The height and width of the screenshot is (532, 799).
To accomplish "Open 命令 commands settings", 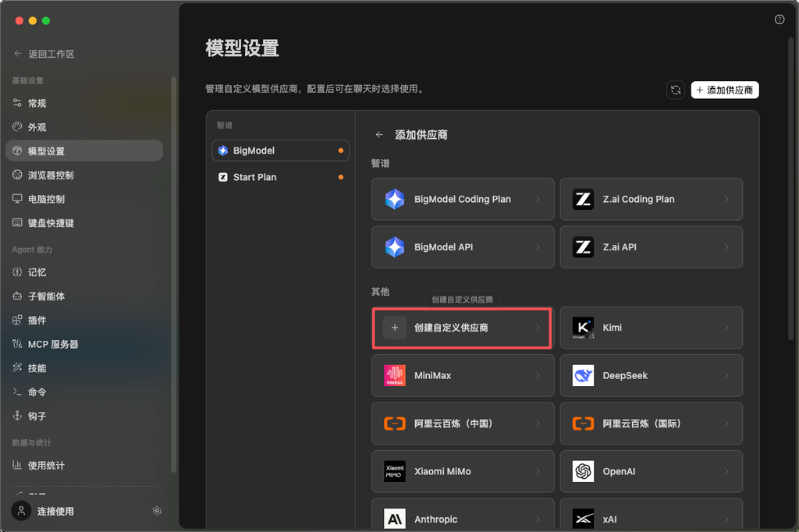I will (84, 392).
